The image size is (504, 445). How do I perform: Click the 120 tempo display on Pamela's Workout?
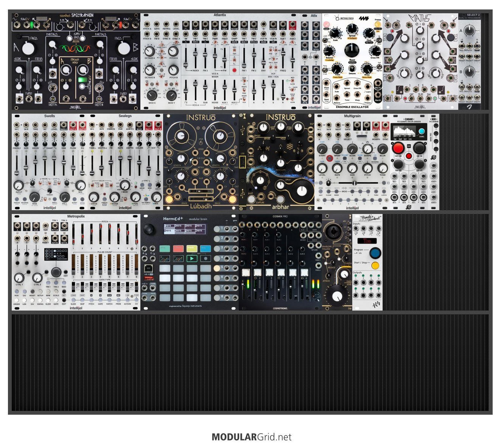367,241
